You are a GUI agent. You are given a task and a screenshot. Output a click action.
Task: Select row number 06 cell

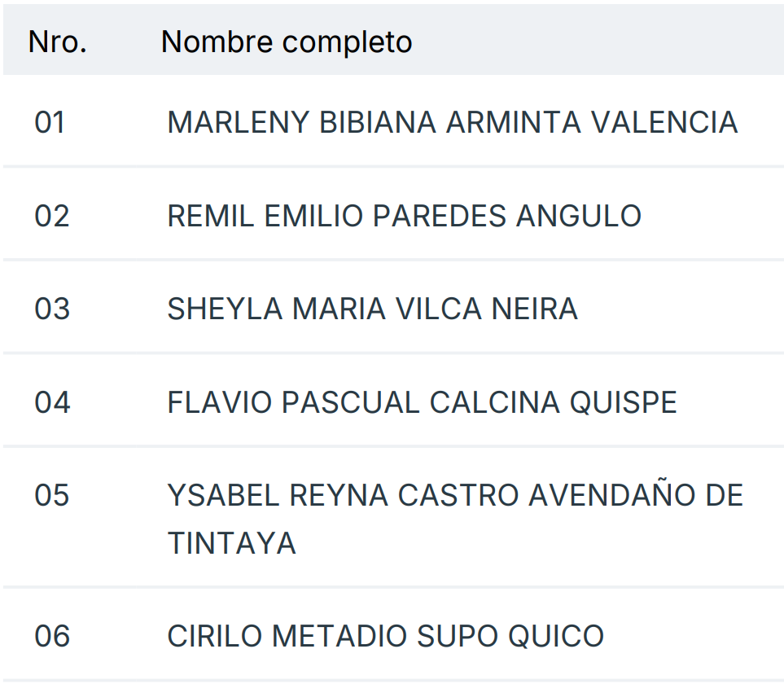(52, 636)
